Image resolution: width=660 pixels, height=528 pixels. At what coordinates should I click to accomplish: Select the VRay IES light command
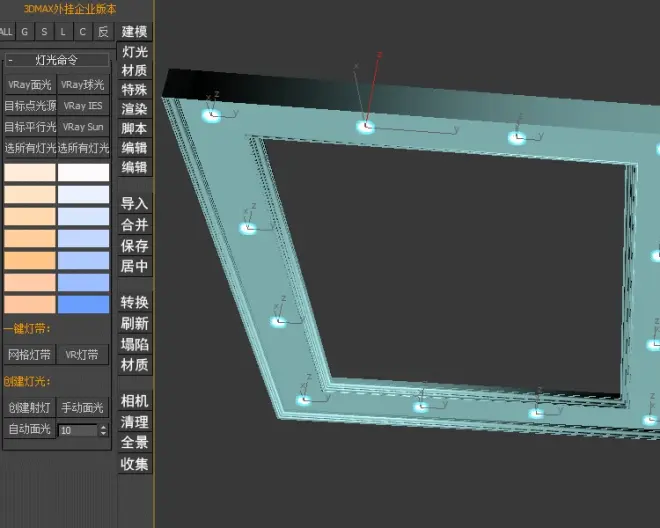tap(83, 105)
